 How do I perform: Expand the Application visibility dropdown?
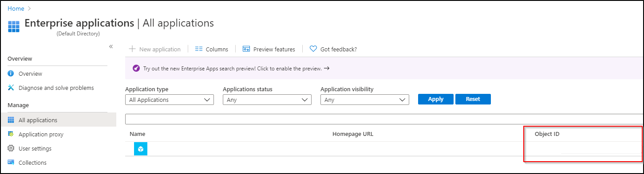pyautogui.click(x=365, y=100)
